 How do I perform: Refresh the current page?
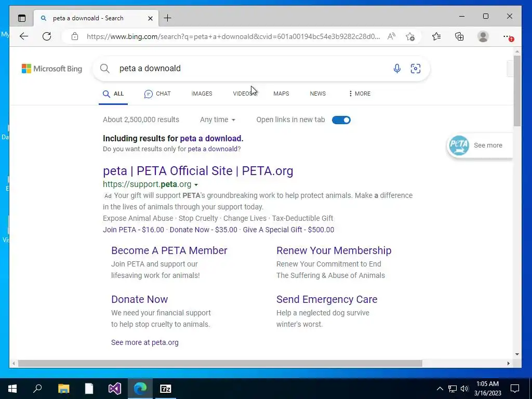pos(47,36)
